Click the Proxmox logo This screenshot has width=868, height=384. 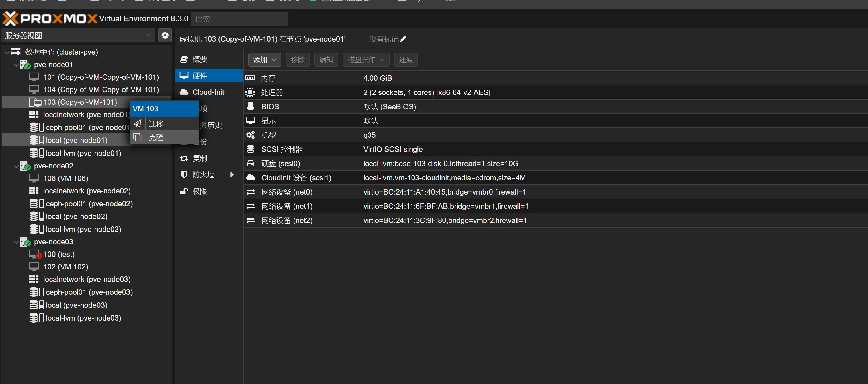pyautogui.click(x=50, y=18)
